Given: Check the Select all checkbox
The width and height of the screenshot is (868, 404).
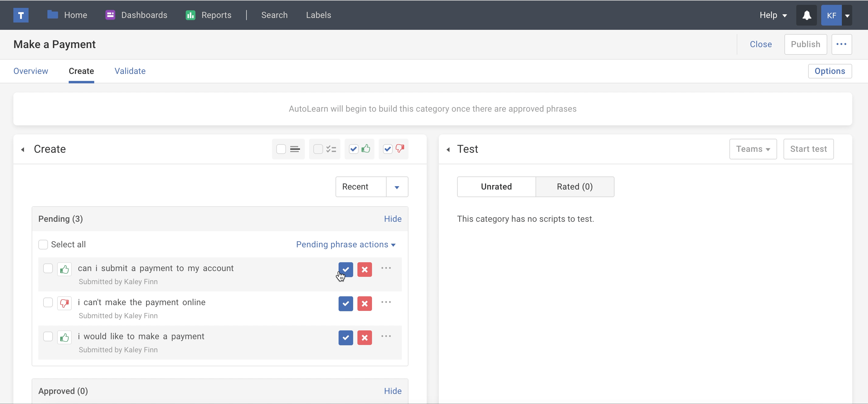Looking at the screenshot, I should 43,245.
